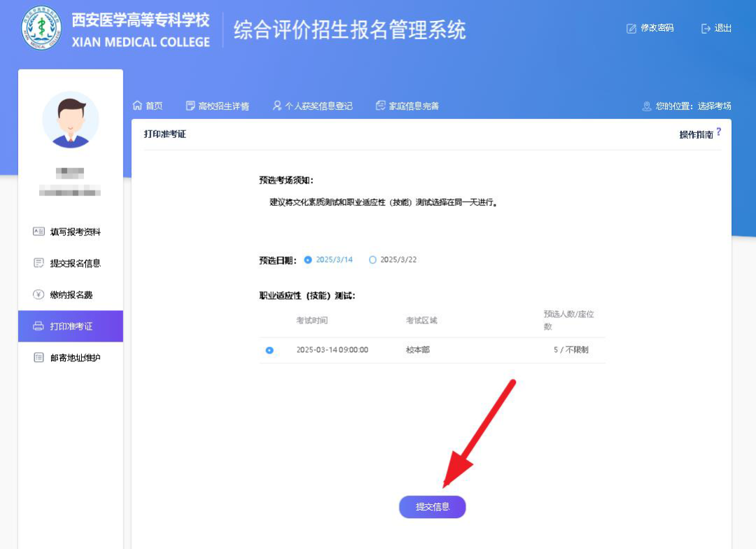Open the 邮寄地址维护 sidebar menu item
Viewport: 756px width, 549px height.
pos(75,358)
